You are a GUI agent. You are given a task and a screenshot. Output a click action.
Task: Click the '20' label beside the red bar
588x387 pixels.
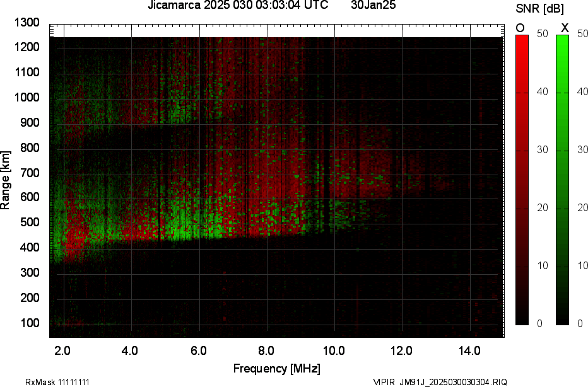543,208
